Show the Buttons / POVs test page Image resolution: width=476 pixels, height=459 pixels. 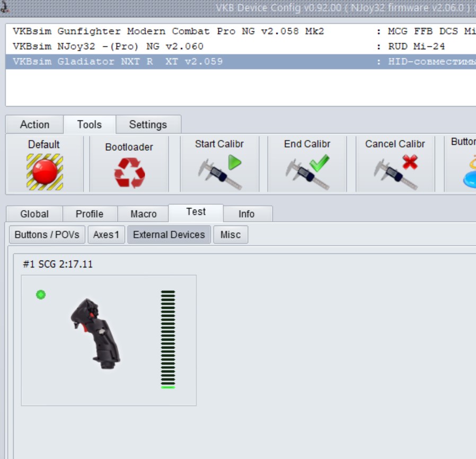[x=47, y=235]
